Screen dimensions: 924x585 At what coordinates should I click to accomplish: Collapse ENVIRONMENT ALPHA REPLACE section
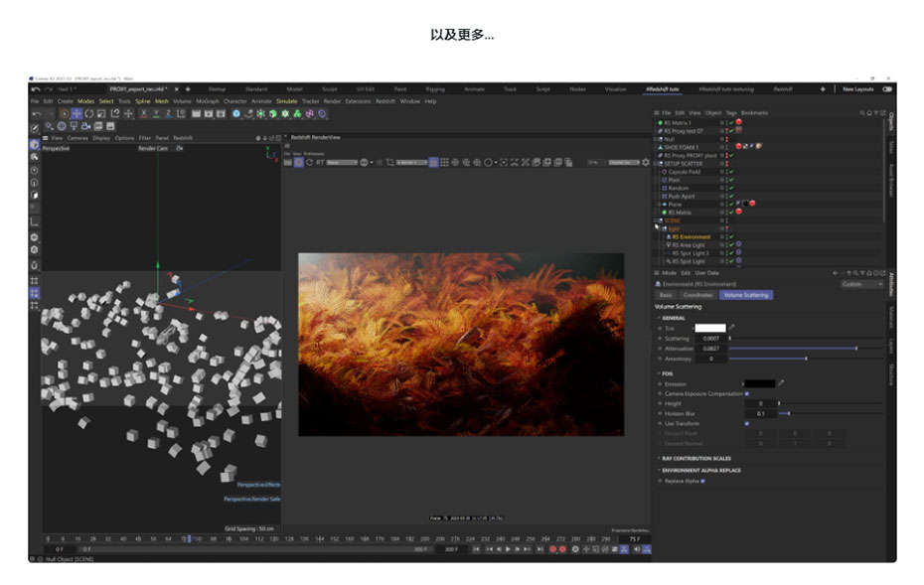tap(659, 470)
